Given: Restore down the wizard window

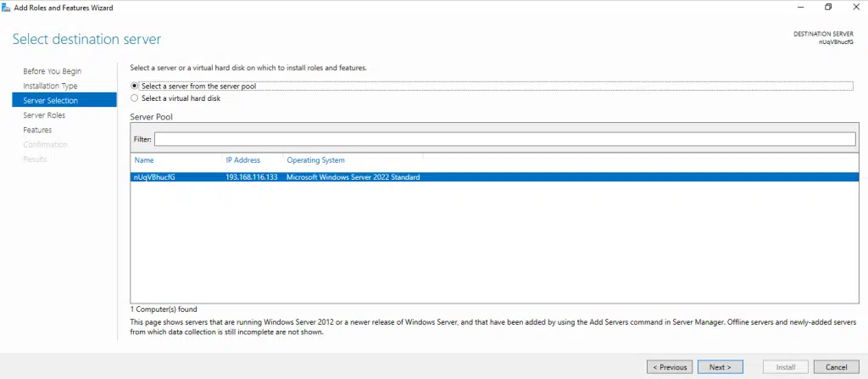Looking at the screenshot, I should (x=827, y=7).
